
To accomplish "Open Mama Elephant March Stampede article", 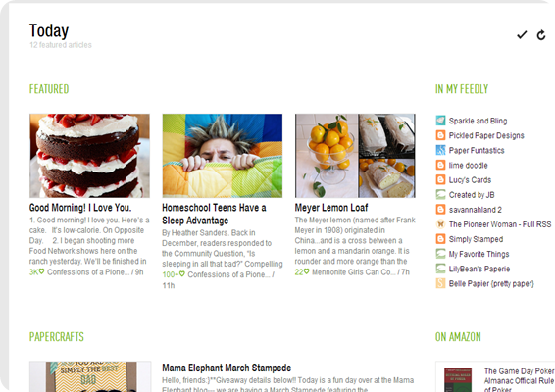I will click(227, 367).
